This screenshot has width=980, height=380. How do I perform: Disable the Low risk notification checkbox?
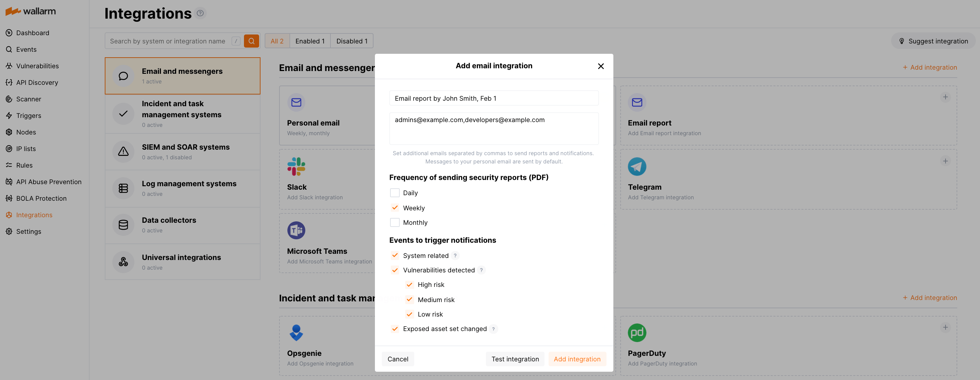click(x=409, y=314)
